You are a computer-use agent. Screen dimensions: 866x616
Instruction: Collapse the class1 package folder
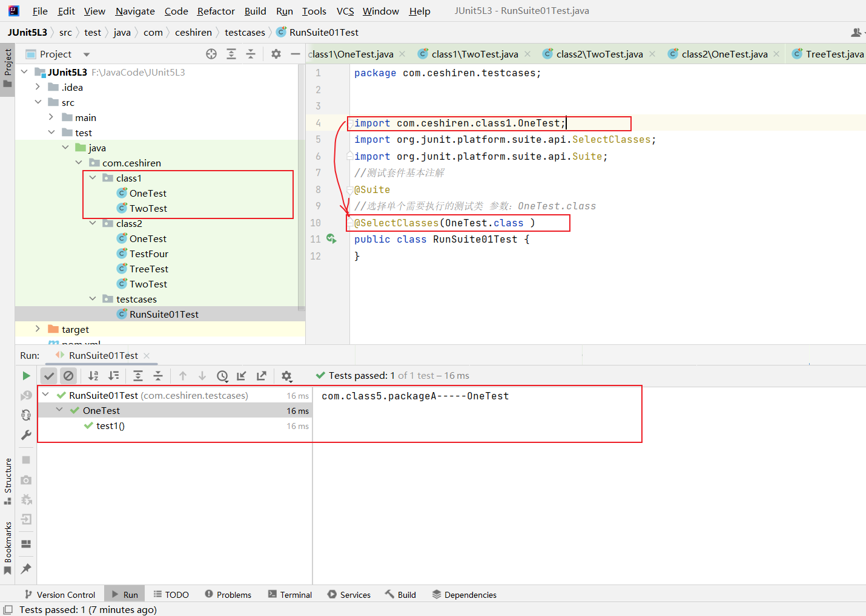(93, 178)
